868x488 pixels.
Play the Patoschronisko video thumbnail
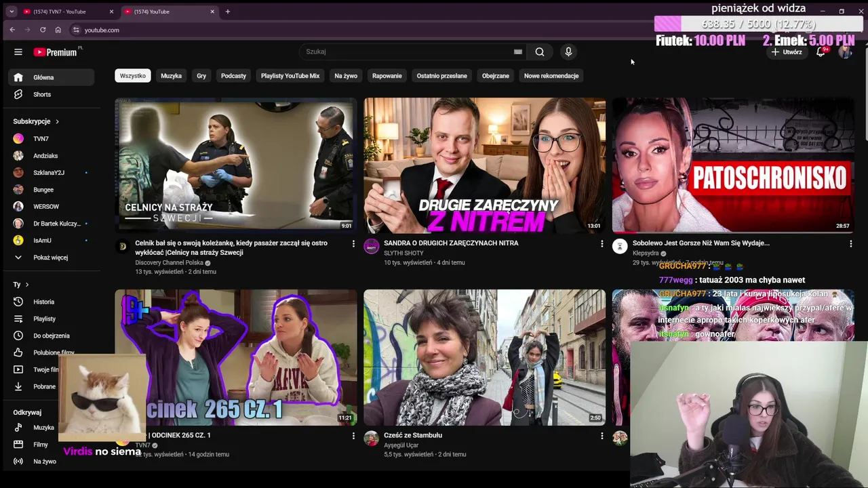733,165
